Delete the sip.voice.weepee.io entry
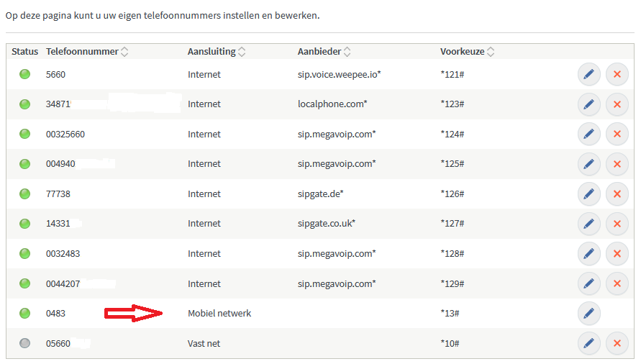Image resolution: width=641 pixels, height=364 pixels. click(617, 74)
